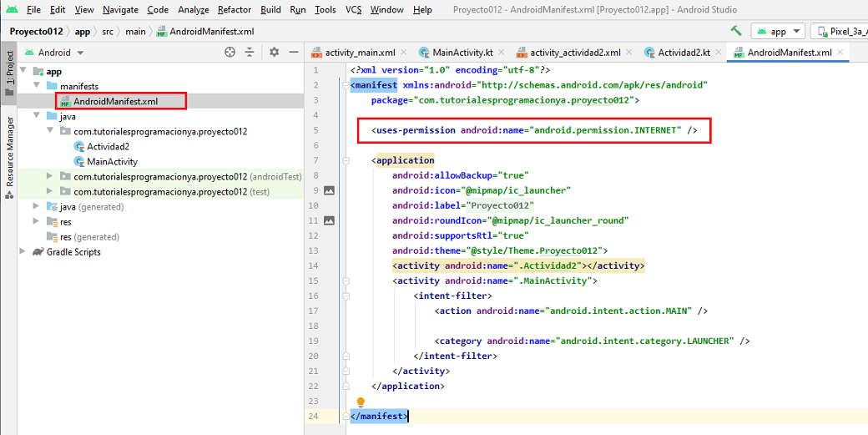868x435 pixels.
Task: Open project panel gear settings
Action: [274, 52]
